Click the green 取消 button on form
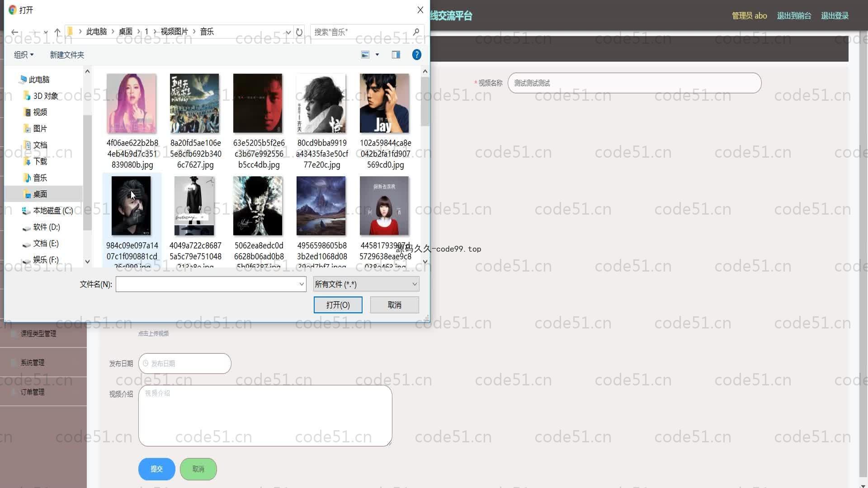This screenshot has height=488, width=868. [x=198, y=469]
